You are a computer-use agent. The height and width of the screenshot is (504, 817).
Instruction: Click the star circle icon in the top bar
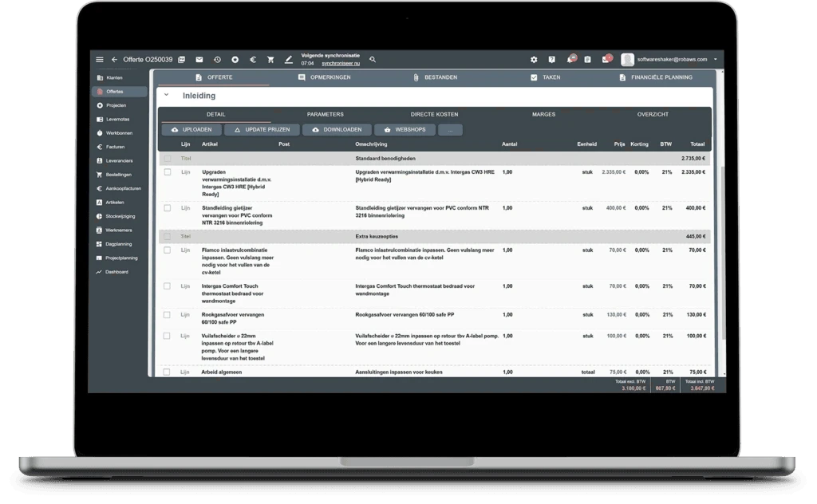pos(235,60)
